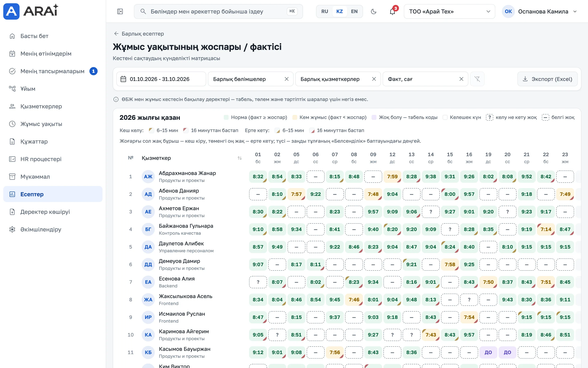Click the info icon beside ӨБЖ notice
The image size is (588, 368).
tap(116, 99)
